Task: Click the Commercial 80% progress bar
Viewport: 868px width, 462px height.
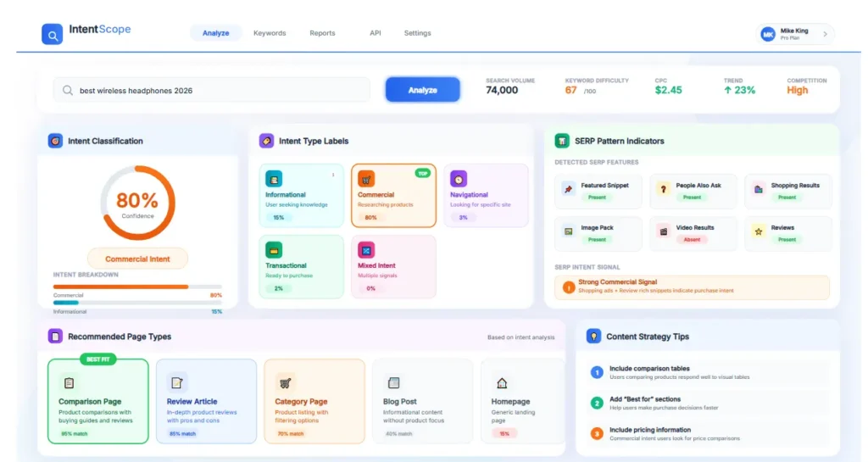Action: pos(137,287)
